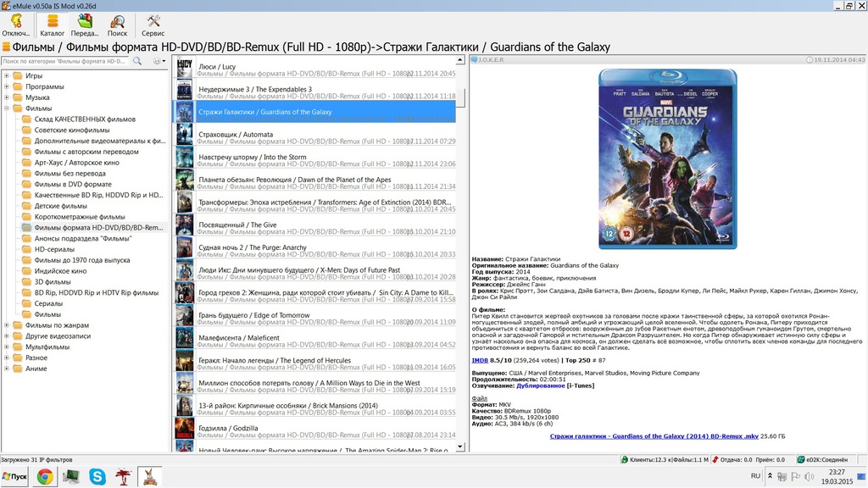
Task: Open the Каталог toolbar section
Action: point(52,25)
